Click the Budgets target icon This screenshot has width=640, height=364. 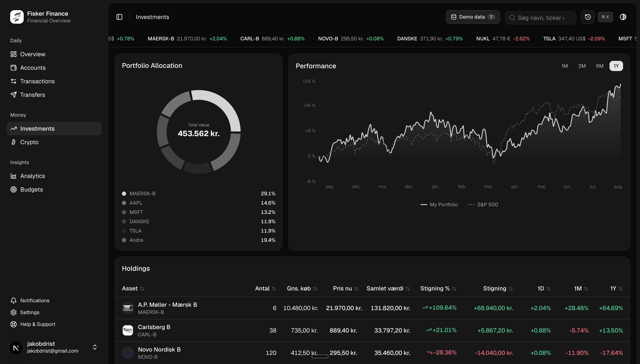(14, 189)
